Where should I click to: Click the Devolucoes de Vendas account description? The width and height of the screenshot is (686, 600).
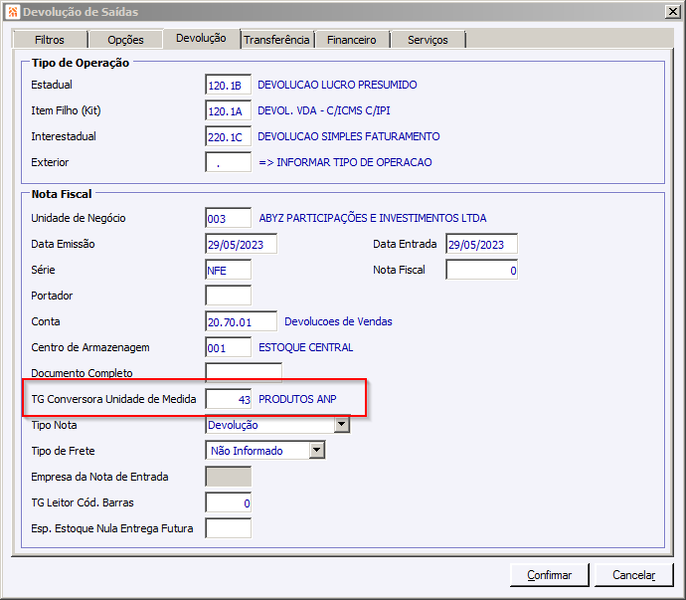pyautogui.click(x=338, y=322)
